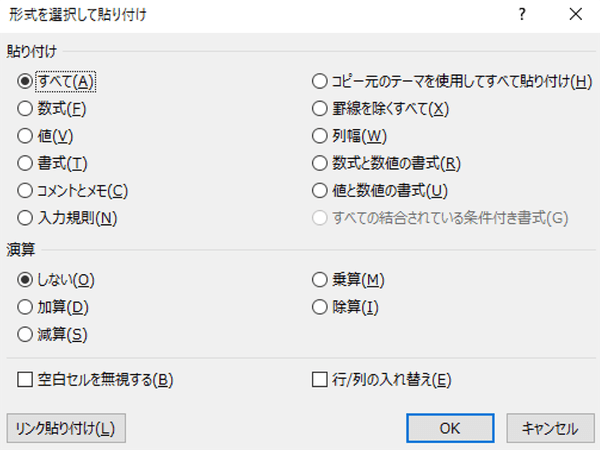Choose 入力規則(N) validation option
Screen dimensions: 600x450
26,217
